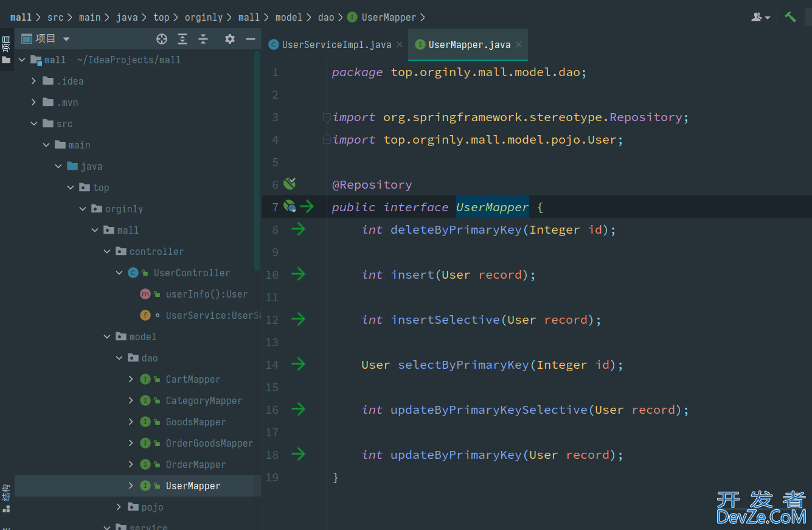Close the UserServiceImpl.java tab
The height and width of the screenshot is (530, 812).
400,44
